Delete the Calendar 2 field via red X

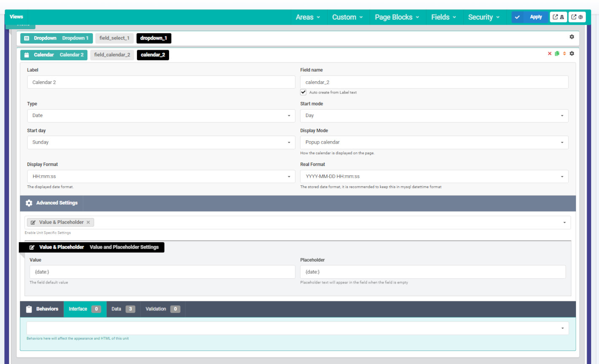click(549, 54)
